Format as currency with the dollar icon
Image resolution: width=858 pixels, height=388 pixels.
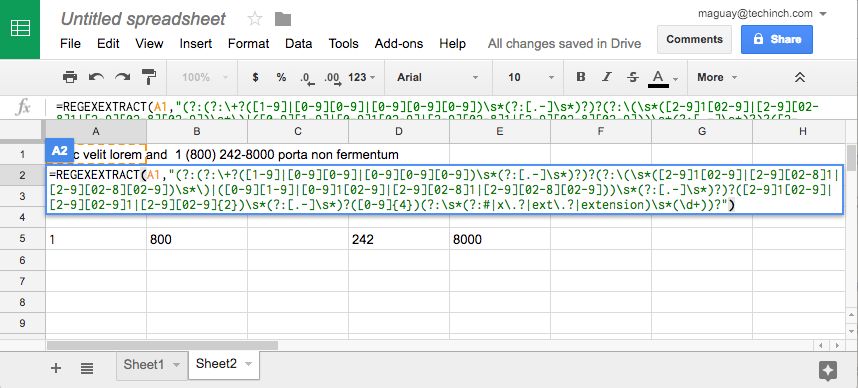[x=255, y=77]
